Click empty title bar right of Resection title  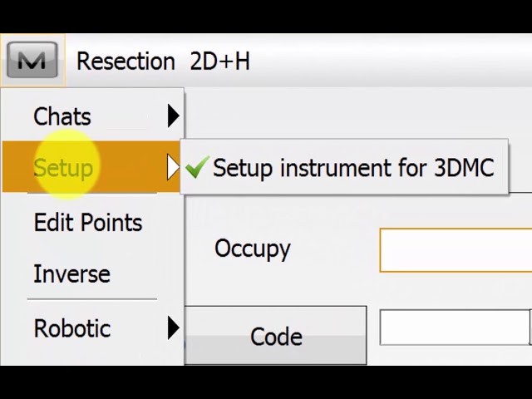tap(391, 62)
